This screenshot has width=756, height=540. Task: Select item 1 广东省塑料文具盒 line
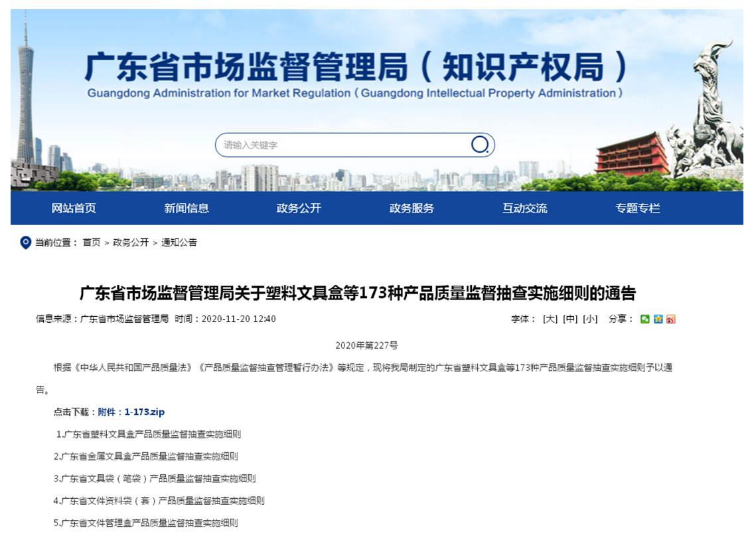pos(148,434)
